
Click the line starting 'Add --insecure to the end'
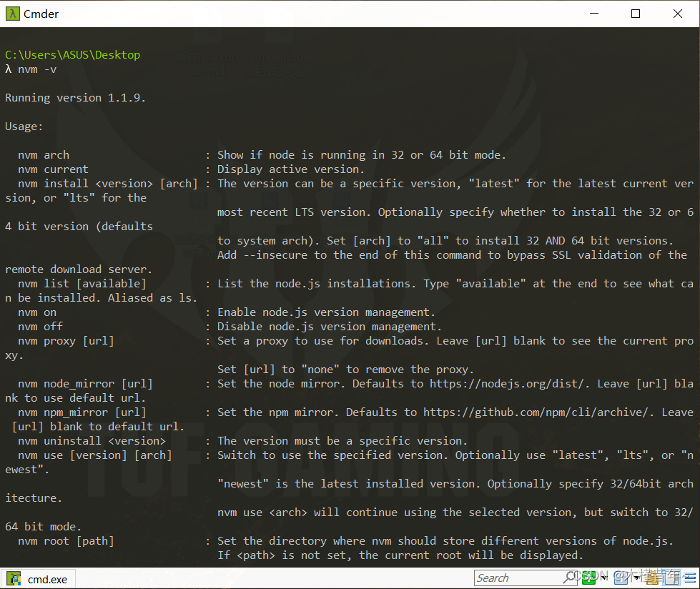[452, 254]
